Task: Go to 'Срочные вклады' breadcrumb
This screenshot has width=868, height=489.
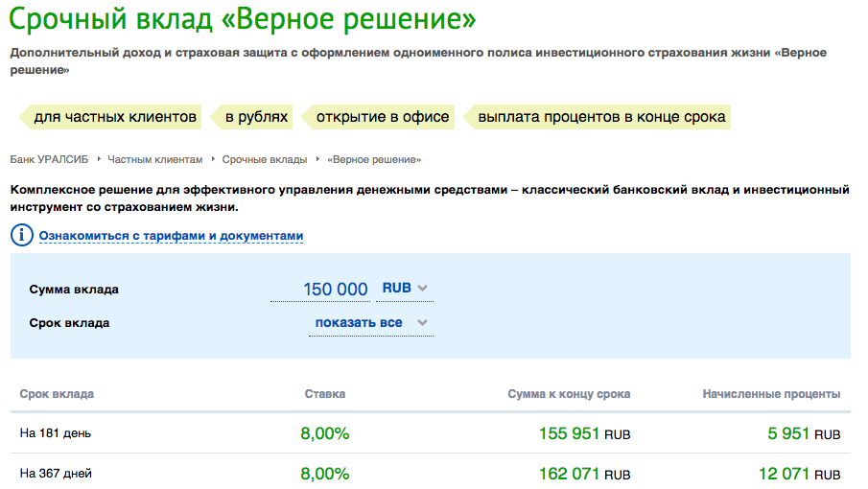Action: coord(265,159)
